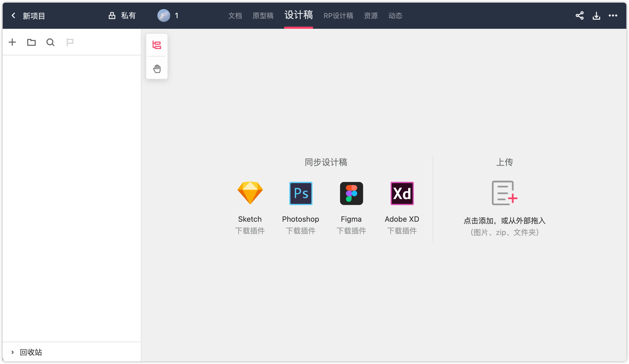Switch to the 资源 tab
This screenshot has width=629, height=364.
[x=371, y=16]
